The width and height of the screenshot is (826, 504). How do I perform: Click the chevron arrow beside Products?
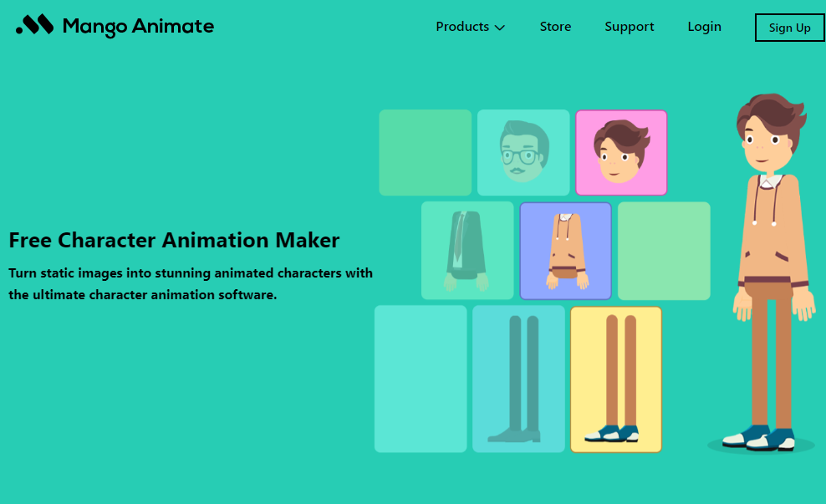click(x=500, y=28)
